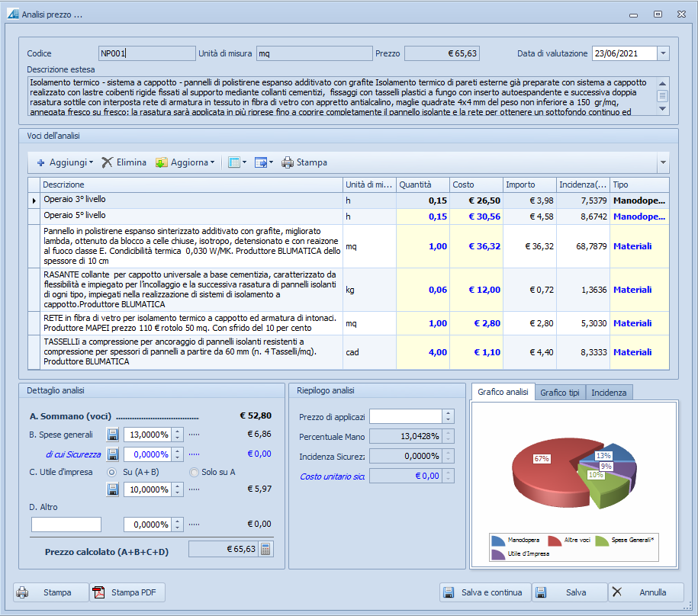Expand the Aggiorna dropdown arrow
698x616 pixels.
212,163
